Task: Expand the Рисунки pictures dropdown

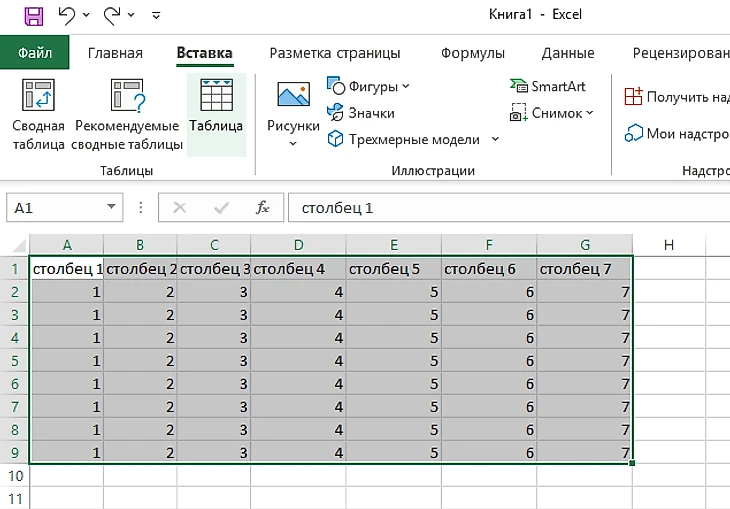Action: pyautogui.click(x=293, y=143)
